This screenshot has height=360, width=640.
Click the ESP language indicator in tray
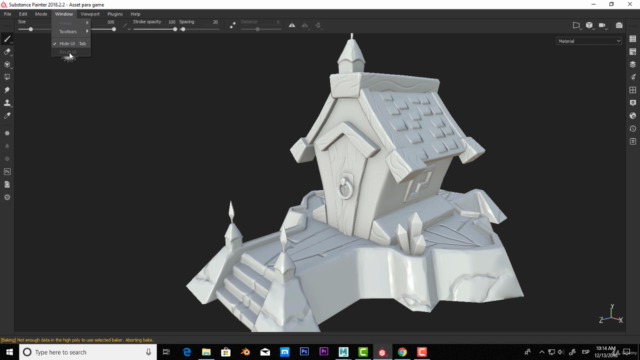point(585,352)
